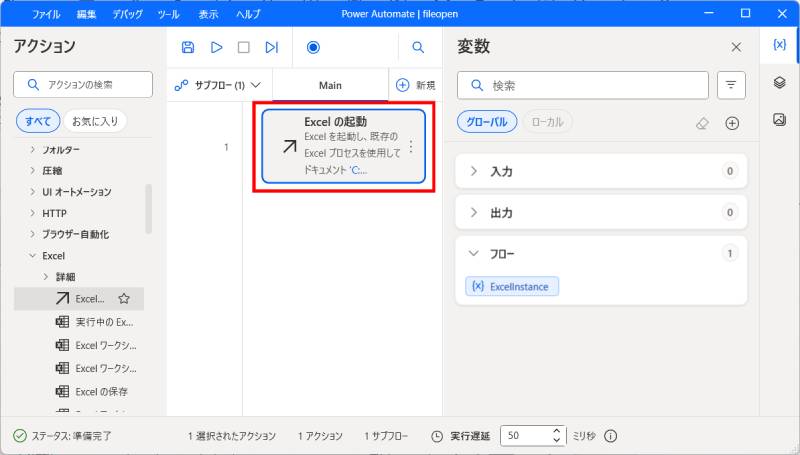Favorite the Excel launch action star
The width and height of the screenshot is (800, 455).
click(124, 299)
